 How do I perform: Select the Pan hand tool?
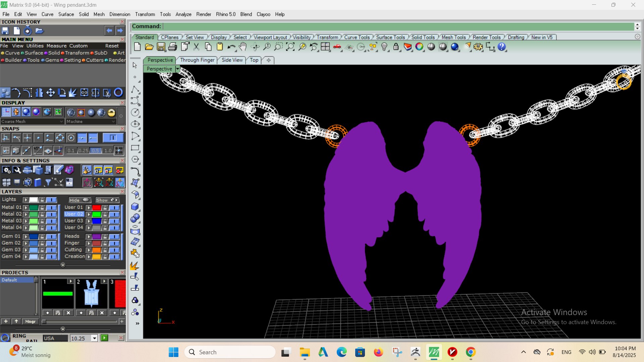point(243,47)
